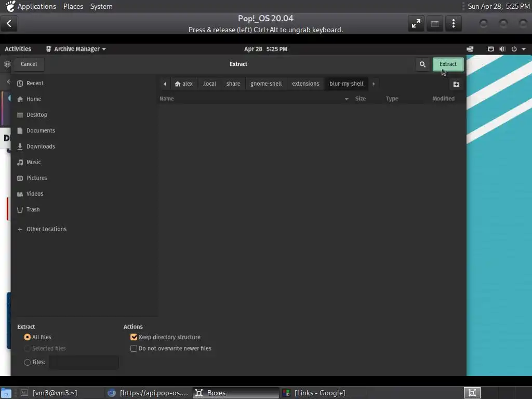Navigate to .local in the path bar
The image size is (532, 399).
coord(209,84)
